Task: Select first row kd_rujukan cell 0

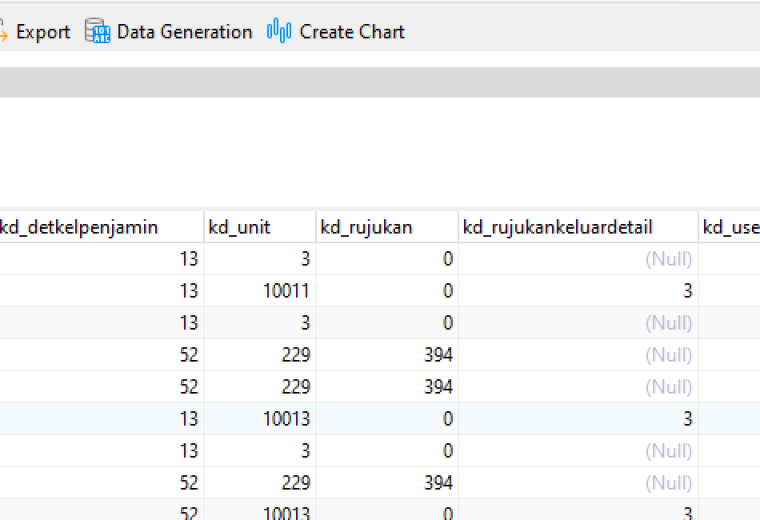Action: point(387,259)
